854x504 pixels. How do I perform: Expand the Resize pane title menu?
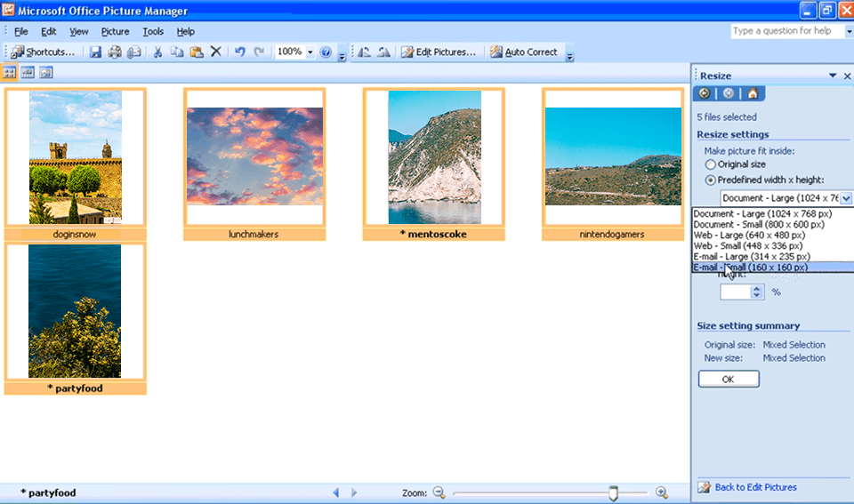833,76
